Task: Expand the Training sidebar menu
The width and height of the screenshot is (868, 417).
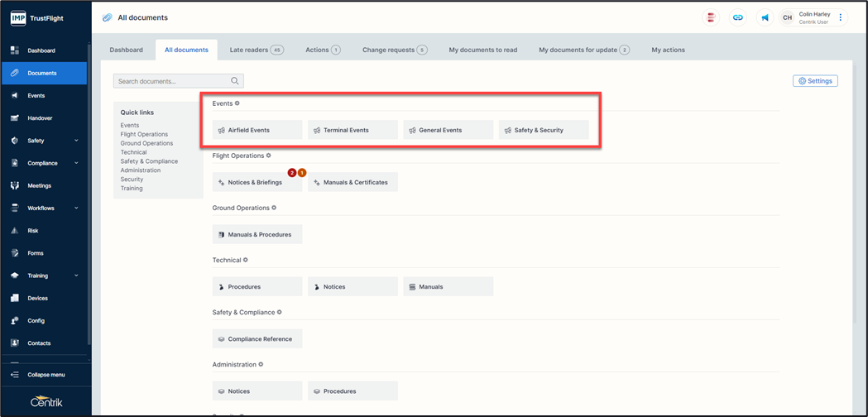Action: point(76,276)
